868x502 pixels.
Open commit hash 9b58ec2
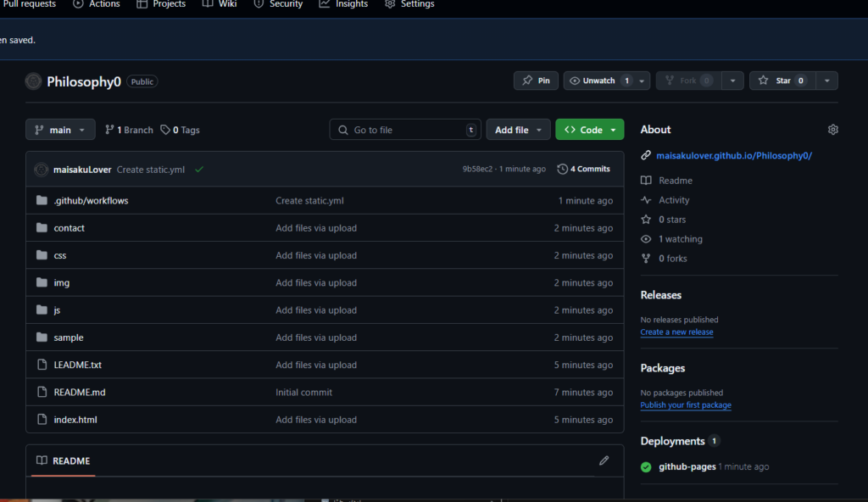[477, 169]
